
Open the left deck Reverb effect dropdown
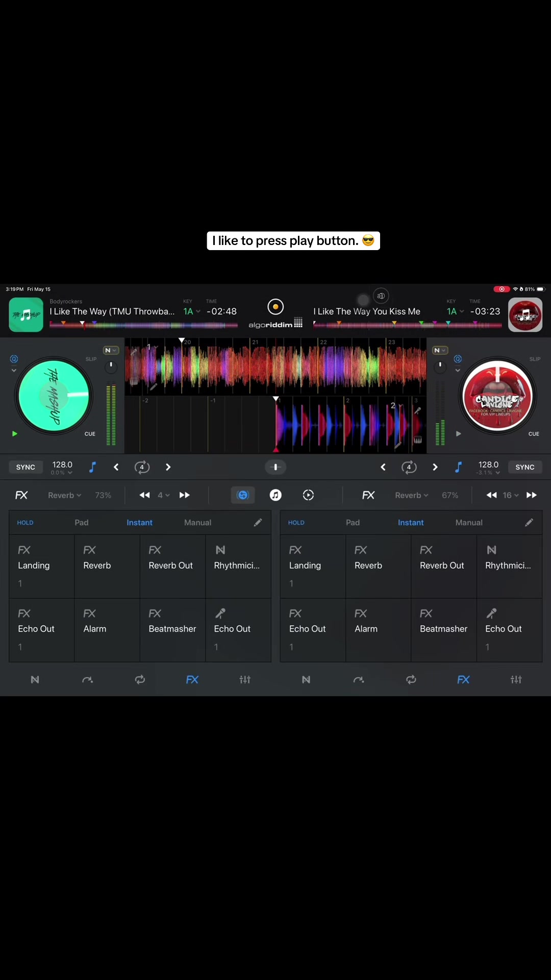(x=64, y=495)
